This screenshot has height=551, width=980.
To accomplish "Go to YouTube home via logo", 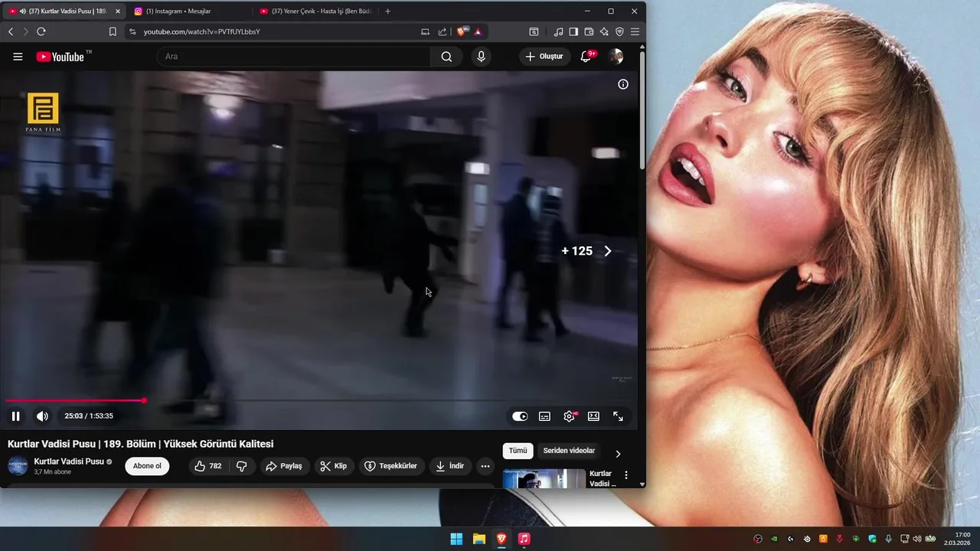I will [x=60, y=57].
